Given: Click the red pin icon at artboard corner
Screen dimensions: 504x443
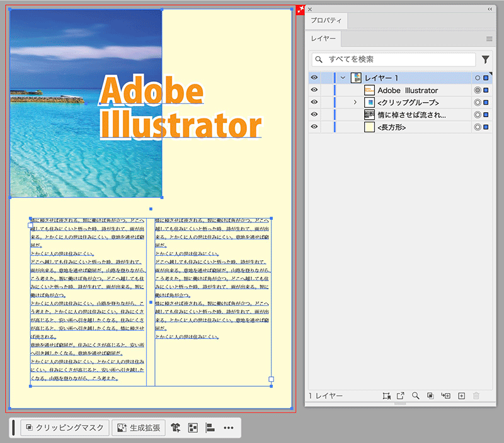Looking at the screenshot, I should (x=301, y=9).
